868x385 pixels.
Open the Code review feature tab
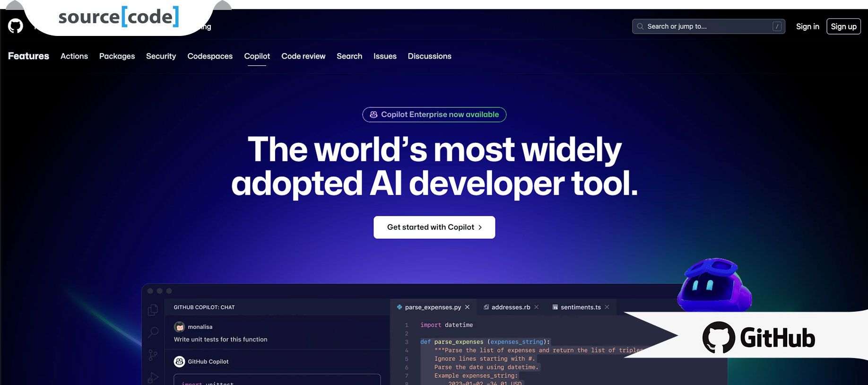tap(303, 56)
